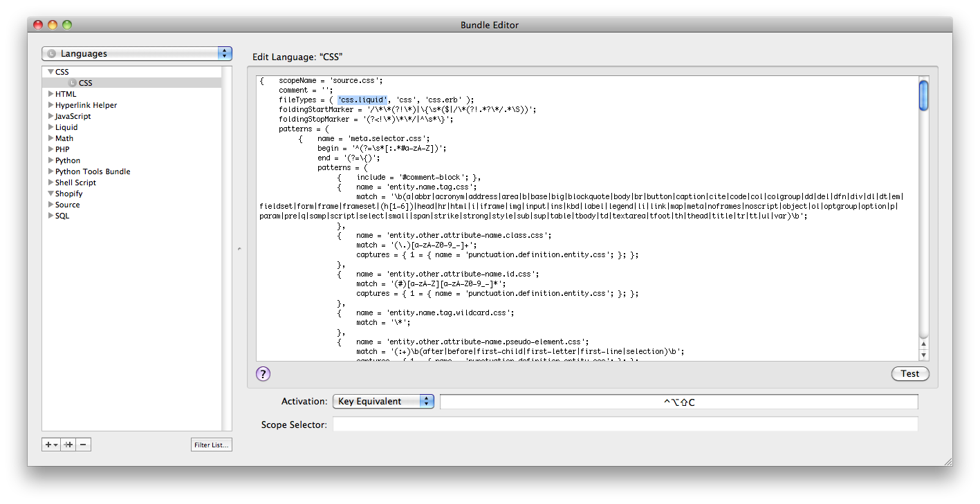Click the minus button to remove item
Screen dimensions: 980x504
click(83, 445)
